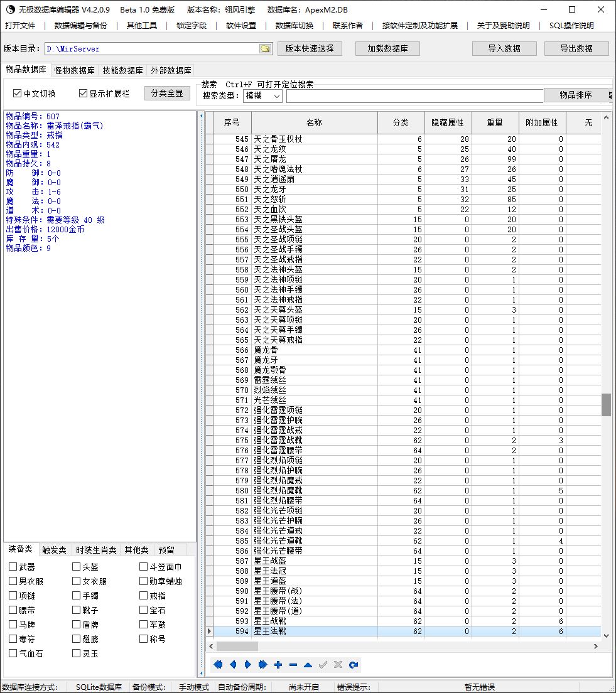Check the 称号 category box
Image resolution: width=616 pixels, height=693 pixels.
pyautogui.click(x=143, y=638)
